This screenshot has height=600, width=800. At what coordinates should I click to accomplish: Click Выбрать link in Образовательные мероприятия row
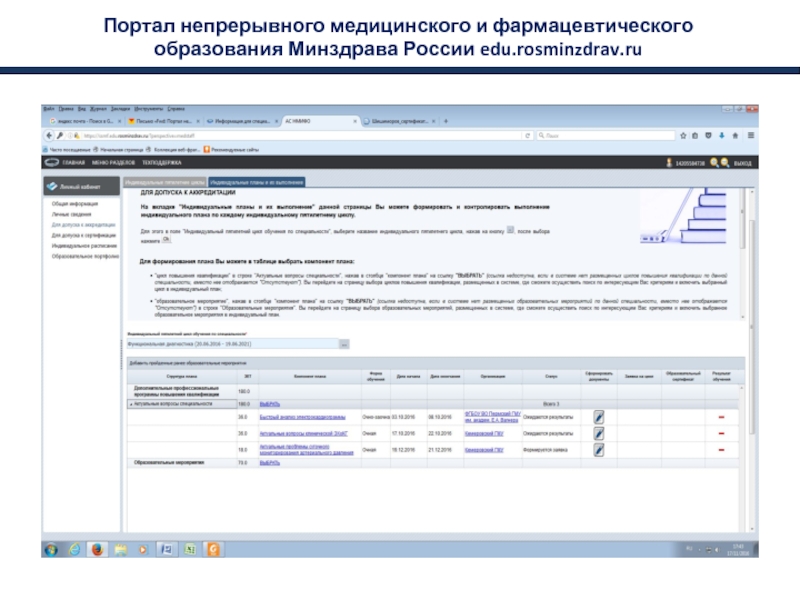269,463
